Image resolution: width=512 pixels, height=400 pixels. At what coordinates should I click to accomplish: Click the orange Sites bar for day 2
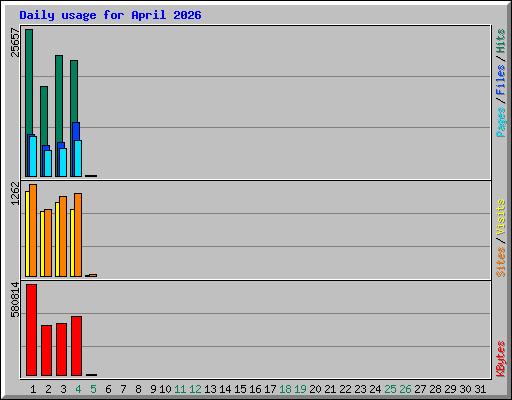(48, 243)
